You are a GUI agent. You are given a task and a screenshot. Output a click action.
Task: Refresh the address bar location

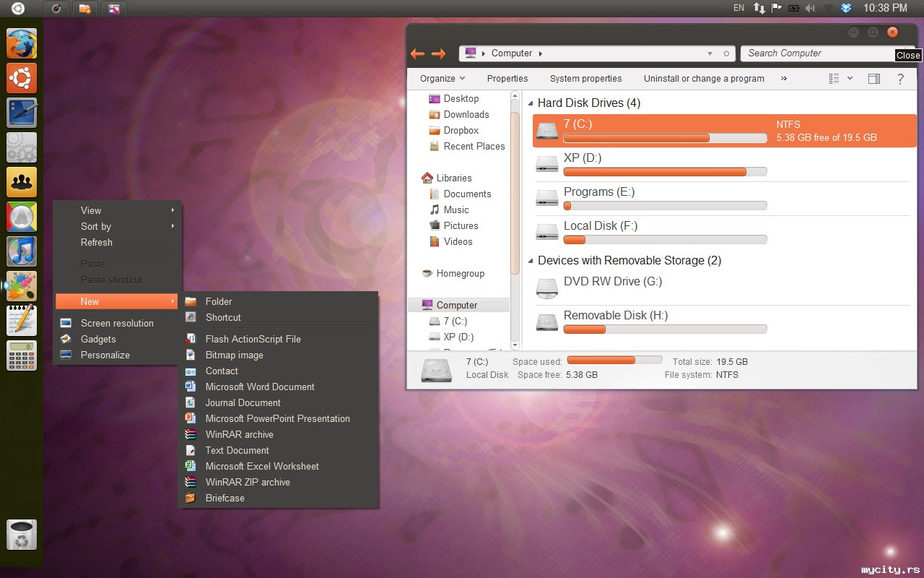[x=727, y=53]
